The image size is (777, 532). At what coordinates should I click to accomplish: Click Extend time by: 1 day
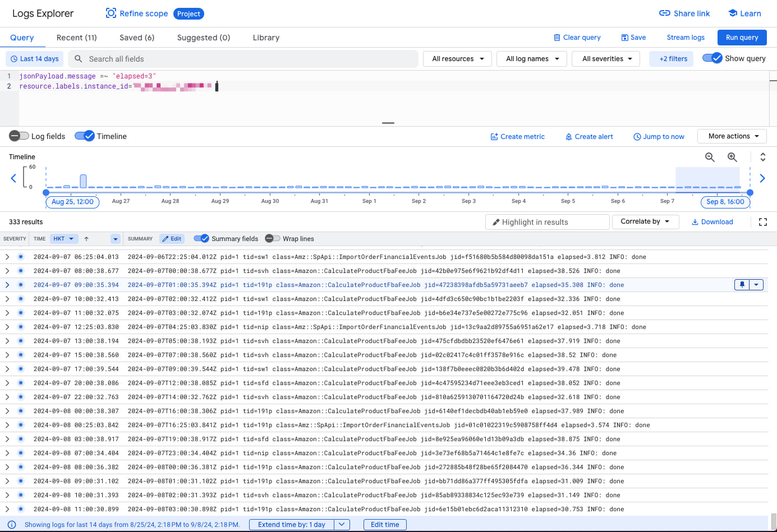click(x=292, y=525)
